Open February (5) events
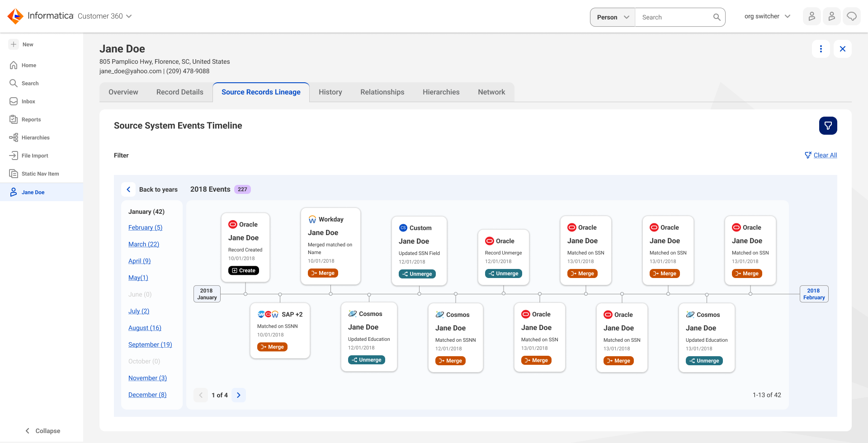The image size is (868, 443). (x=145, y=227)
